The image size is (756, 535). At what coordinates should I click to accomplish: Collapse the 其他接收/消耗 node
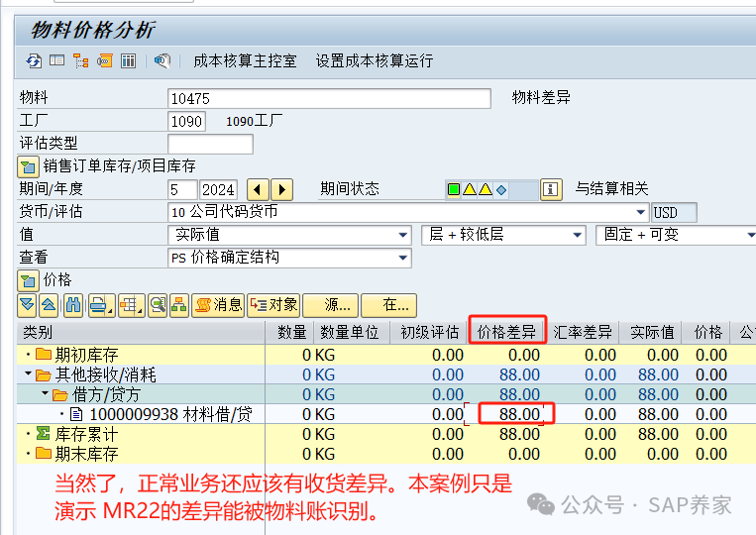tap(28, 374)
